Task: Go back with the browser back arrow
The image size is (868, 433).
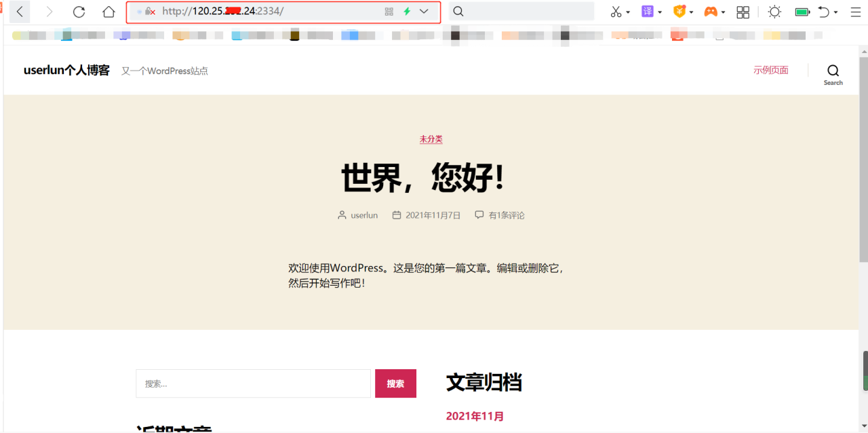Action: (x=20, y=12)
